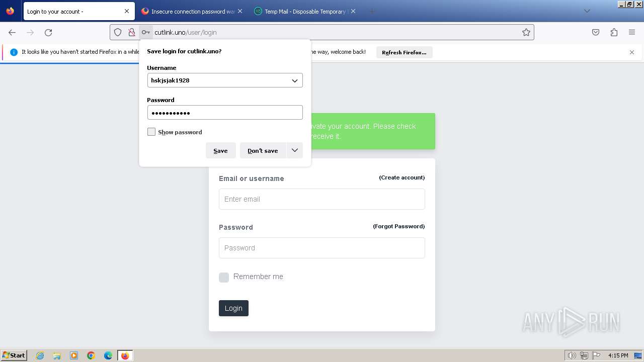Click the Enter email input field
The height and width of the screenshot is (362, 644).
tap(322, 199)
